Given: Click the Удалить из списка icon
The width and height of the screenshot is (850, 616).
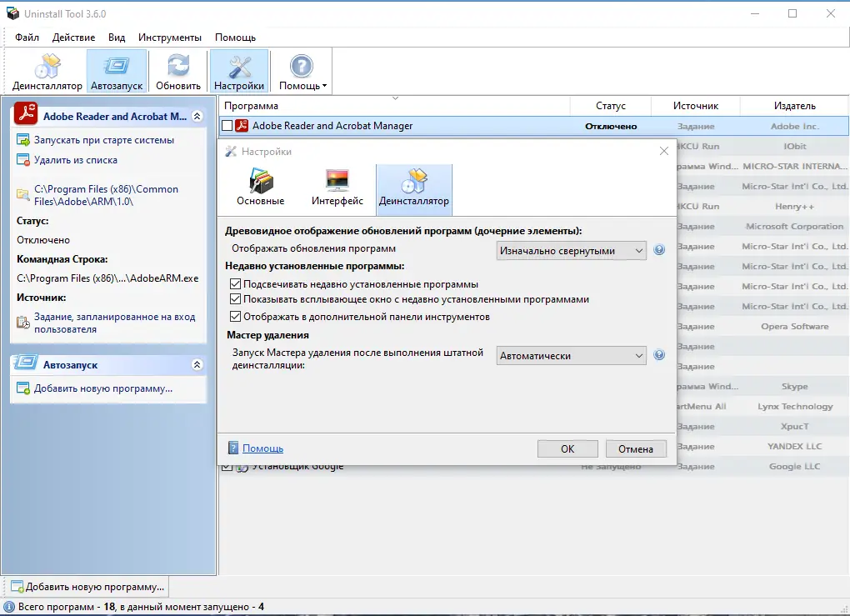Looking at the screenshot, I should 22,160.
